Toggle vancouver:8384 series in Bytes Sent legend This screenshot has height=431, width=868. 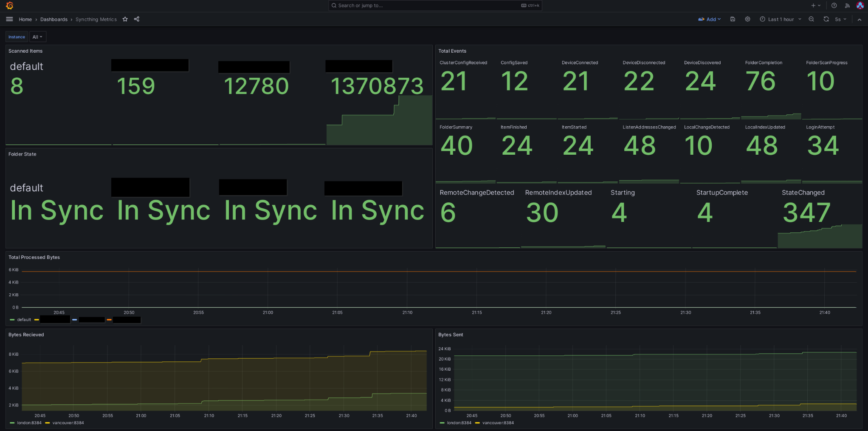point(498,423)
